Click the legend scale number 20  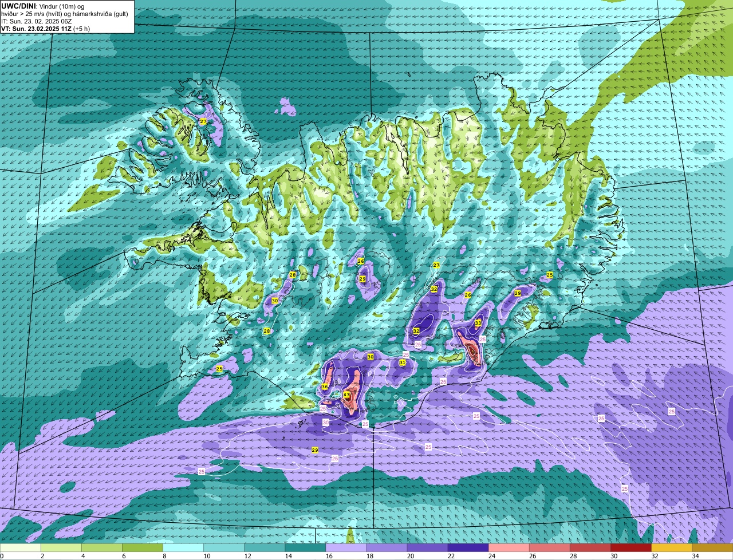pyautogui.click(x=410, y=556)
